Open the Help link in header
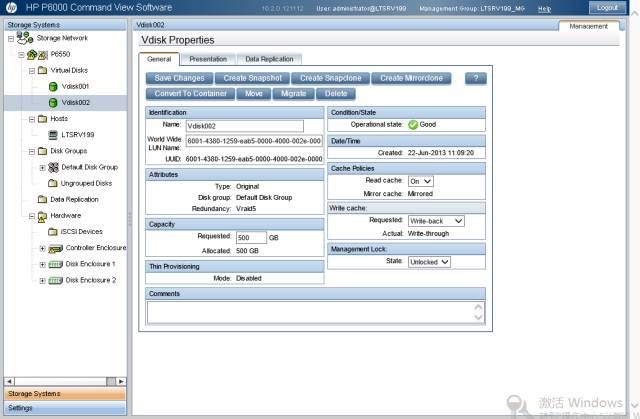 tap(544, 9)
